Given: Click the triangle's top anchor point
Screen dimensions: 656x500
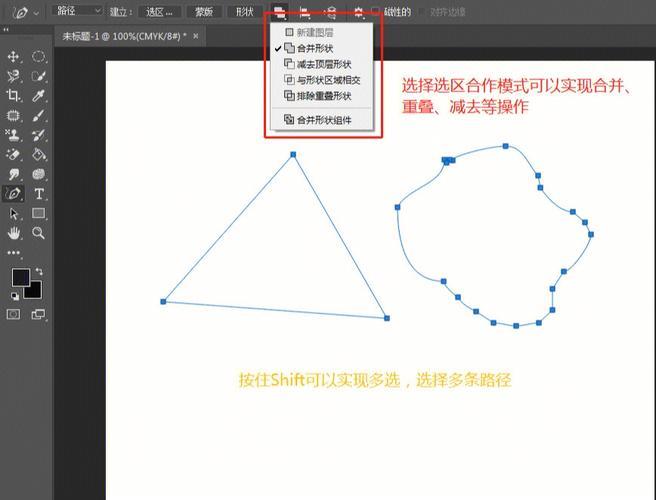Looking at the screenshot, I should pyautogui.click(x=293, y=154).
